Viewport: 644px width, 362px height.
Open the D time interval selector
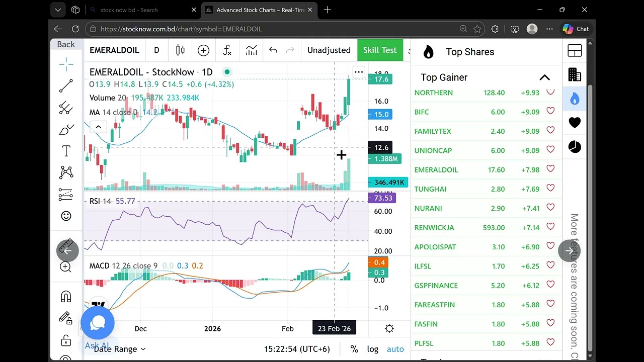coord(156,50)
